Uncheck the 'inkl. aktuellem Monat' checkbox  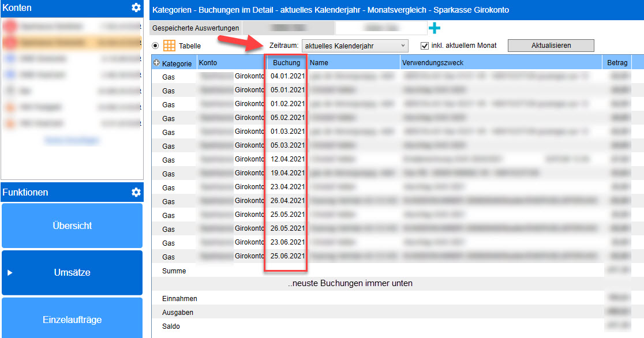[425, 46]
